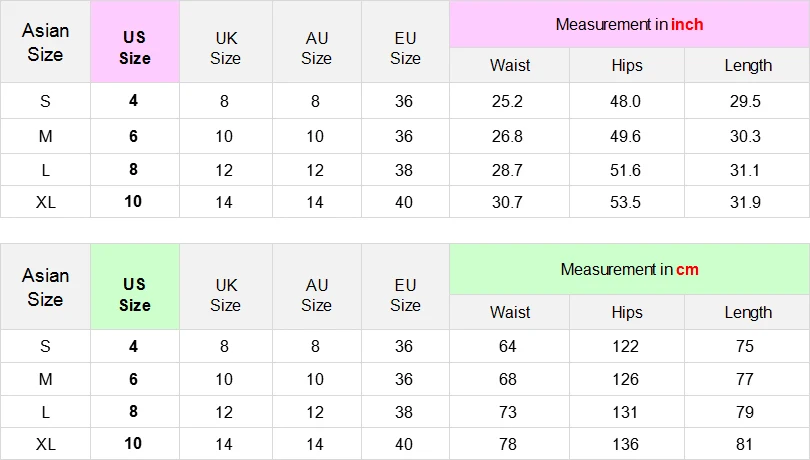Viewport: 810px width, 460px height.
Task: Click the green US Size header cell
Action: pyautogui.click(x=135, y=287)
